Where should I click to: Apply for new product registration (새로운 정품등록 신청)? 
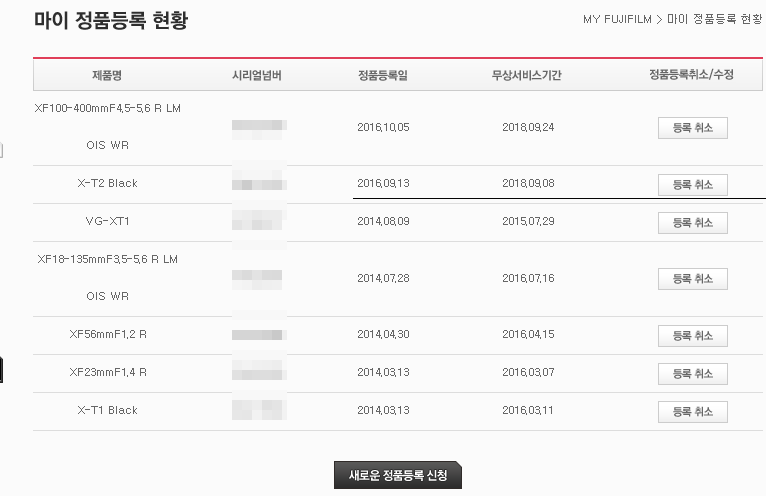pos(397,475)
